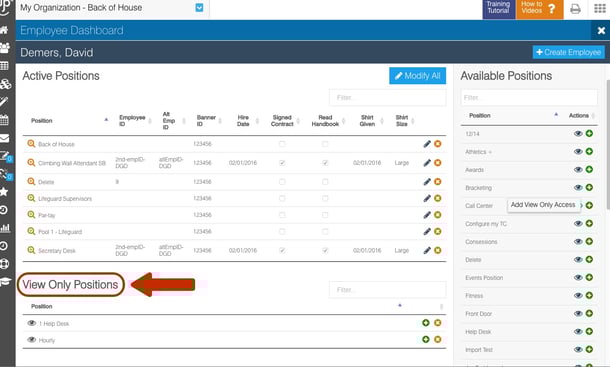Select 'Events Position' available position
This screenshot has height=367, width=610.
[x=484, y=277]
